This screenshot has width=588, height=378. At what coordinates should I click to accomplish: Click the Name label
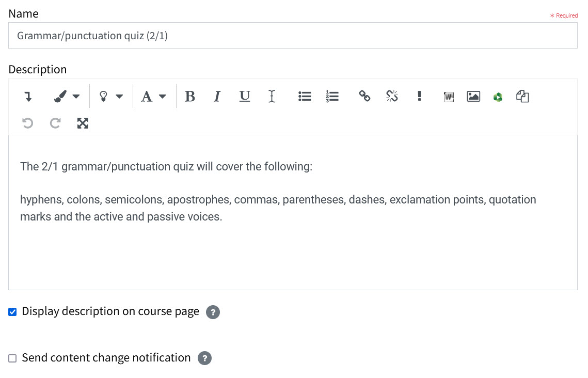(23, 13)
